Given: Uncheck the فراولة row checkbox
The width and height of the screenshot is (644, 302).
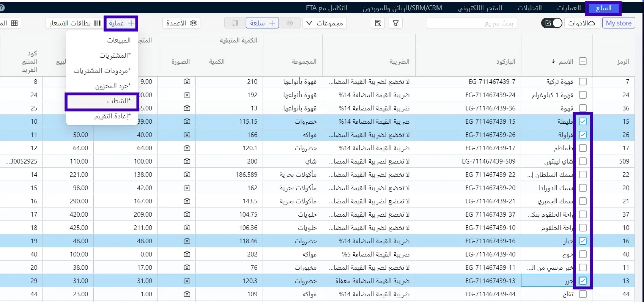Looking at the screenshot, I should [583, 135].
